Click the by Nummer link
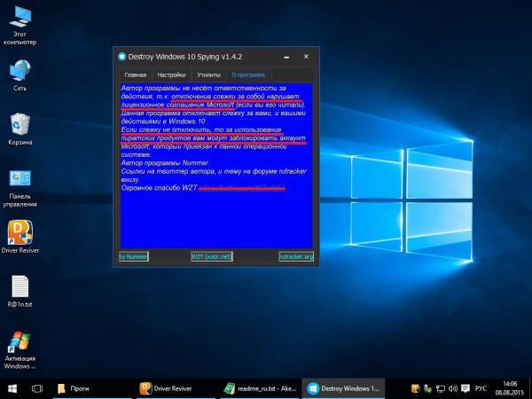 134,256
